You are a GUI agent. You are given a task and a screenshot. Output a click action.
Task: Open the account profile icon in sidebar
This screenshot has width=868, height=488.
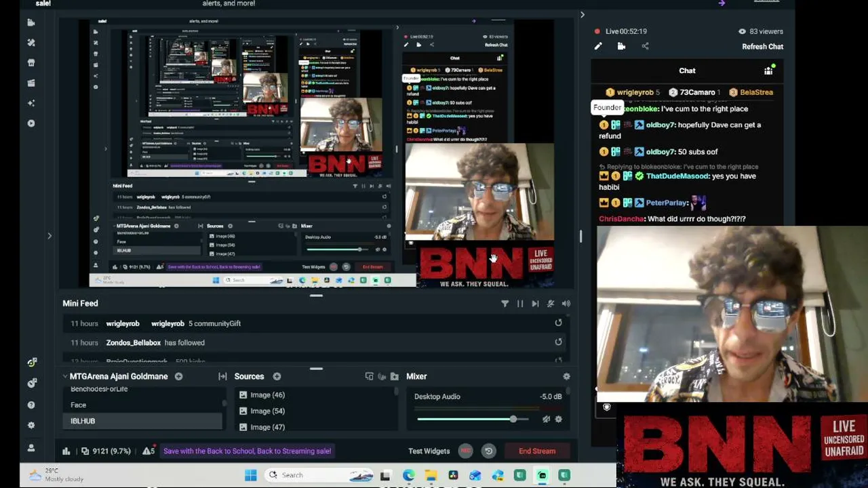pyautogui.click(x=31, y=447)
